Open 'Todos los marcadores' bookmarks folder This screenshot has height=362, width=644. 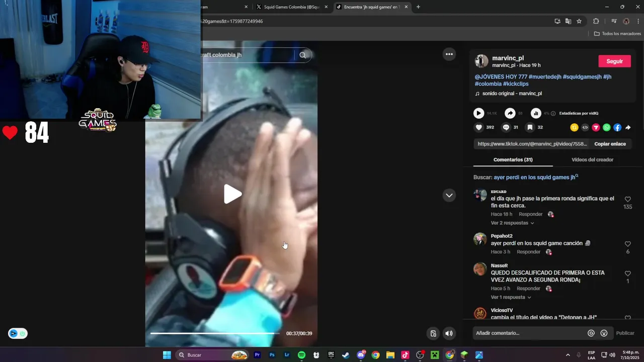617,34
